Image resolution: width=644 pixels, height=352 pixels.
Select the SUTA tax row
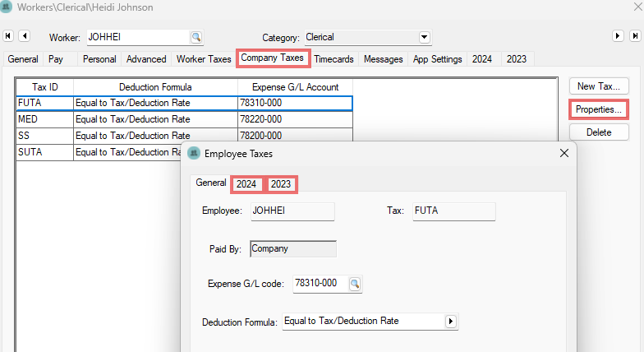(x=99, y=153)
